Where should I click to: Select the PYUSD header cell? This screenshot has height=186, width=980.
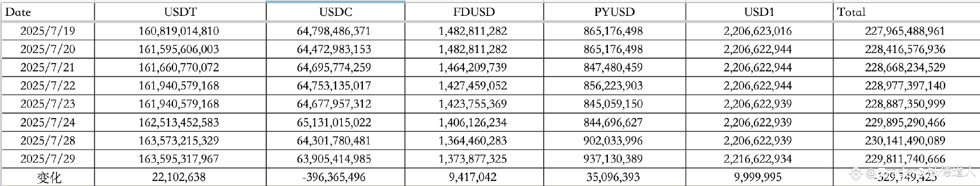click(614, 12)
